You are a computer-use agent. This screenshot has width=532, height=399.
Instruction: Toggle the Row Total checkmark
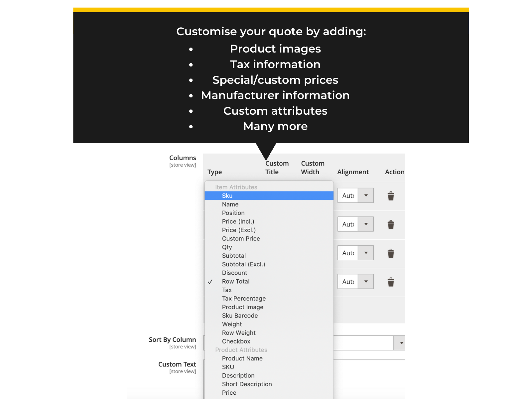pyautogui.click(x=210, y=282)
